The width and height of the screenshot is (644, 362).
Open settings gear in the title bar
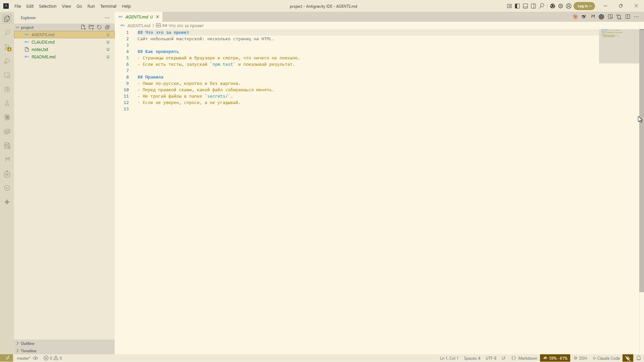click(560, 6)
